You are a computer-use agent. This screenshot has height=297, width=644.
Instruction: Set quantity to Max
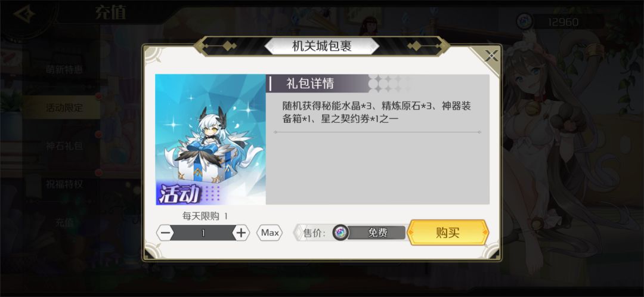[270, 233]
